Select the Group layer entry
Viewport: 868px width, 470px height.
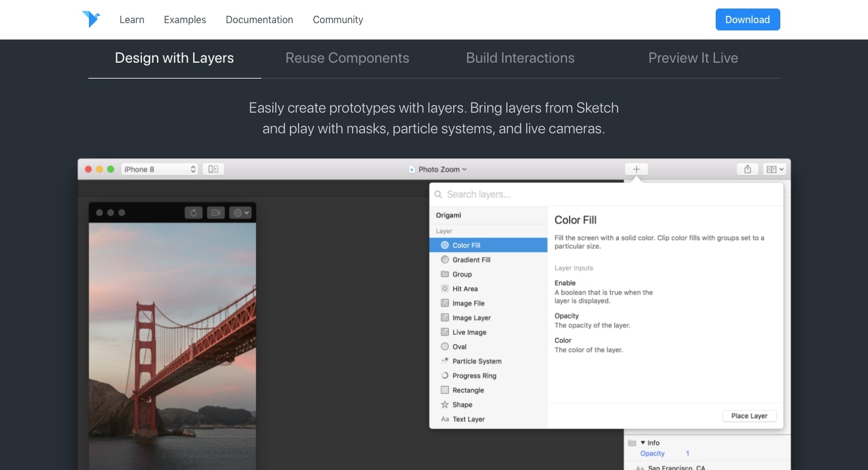[x=489, y=275]
